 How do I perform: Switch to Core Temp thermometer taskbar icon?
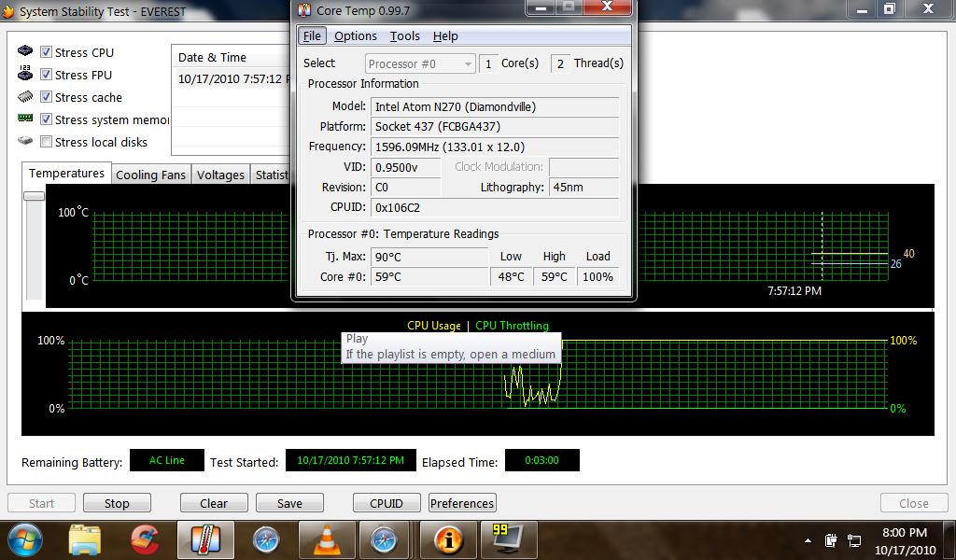205,539
